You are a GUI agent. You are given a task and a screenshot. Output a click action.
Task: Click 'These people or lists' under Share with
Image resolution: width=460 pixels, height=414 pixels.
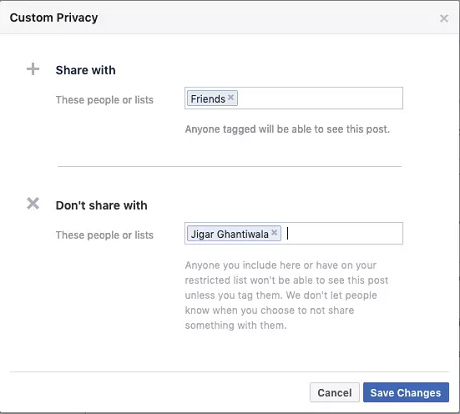click(105, 100)
